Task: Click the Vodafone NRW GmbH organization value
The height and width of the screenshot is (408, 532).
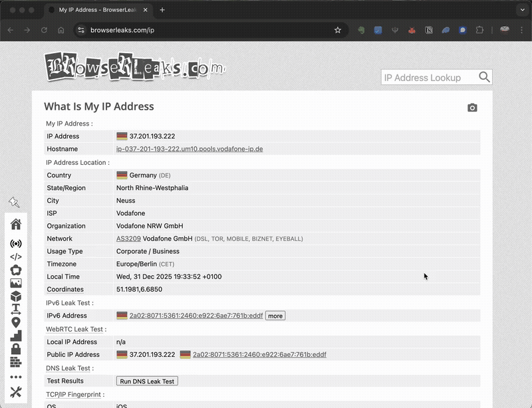Action: (150, 226)
